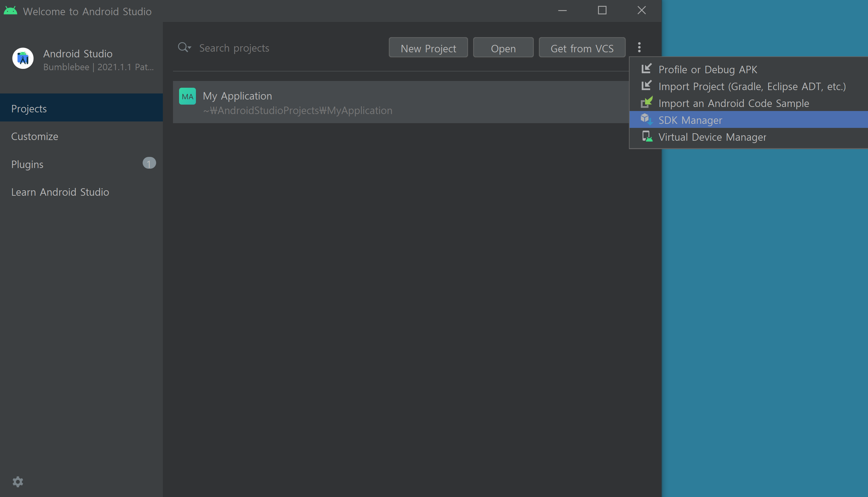
Task: Choose Virtual Device Manager menu item
Action: click(x=712, y=137)
